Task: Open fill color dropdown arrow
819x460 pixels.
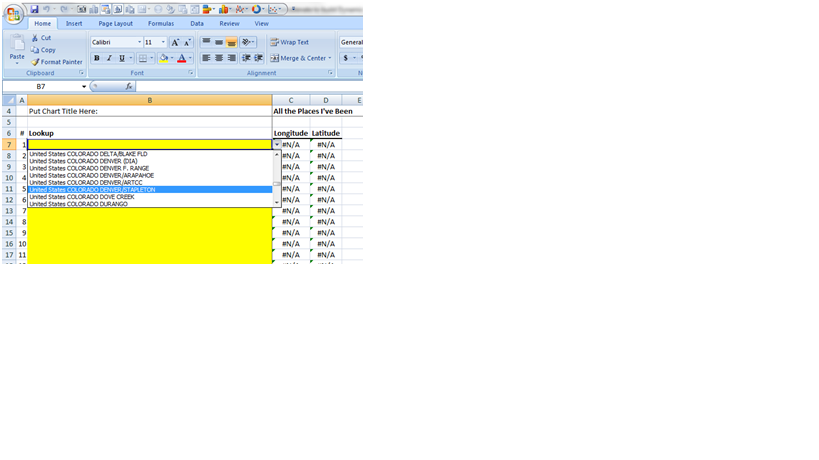Action: pyautogui.click(x=172, y=58)
